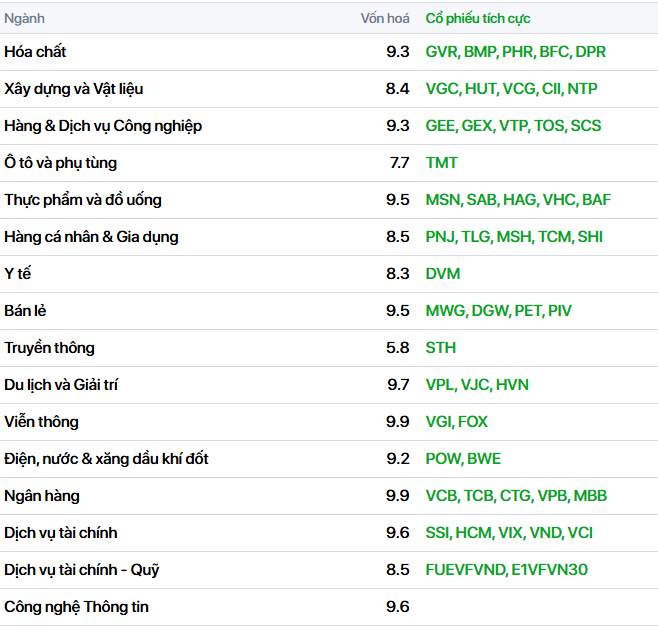
Task: Select the Xây dựng và Vật liệu sector
Action: pyautogui.click(x=74, y=89)
